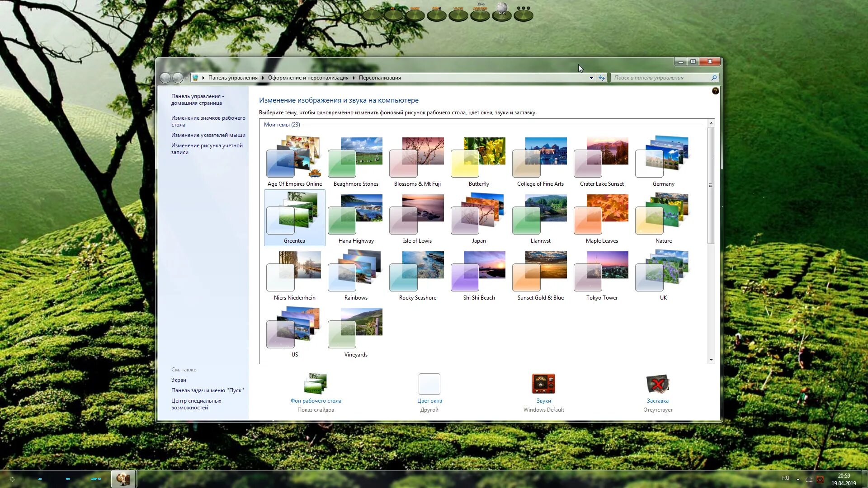Click the RU language indicator in tray
Screen dimensions: 868x488
[x=786, y=478]
